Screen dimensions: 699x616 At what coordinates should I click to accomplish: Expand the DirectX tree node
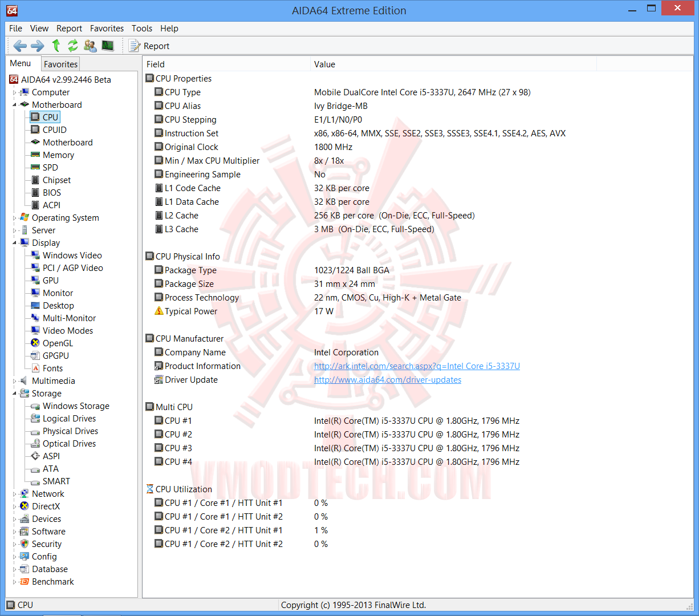click(15, 506)
